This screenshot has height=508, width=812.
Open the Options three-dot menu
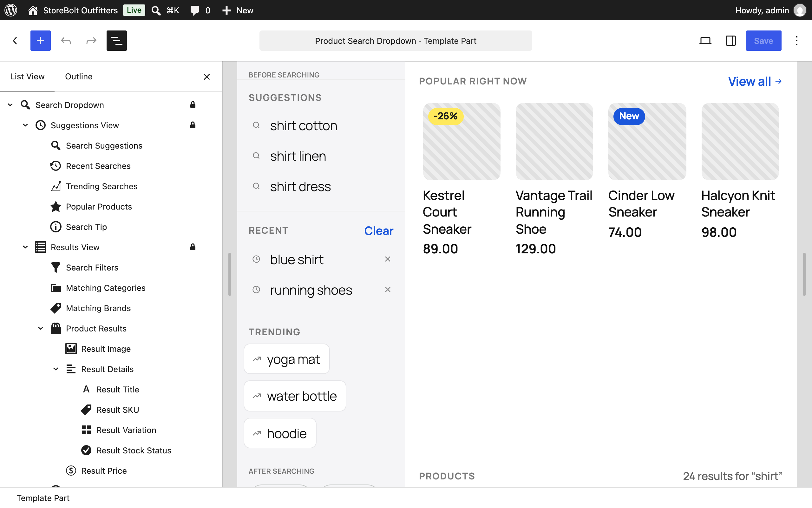point(796,41)
